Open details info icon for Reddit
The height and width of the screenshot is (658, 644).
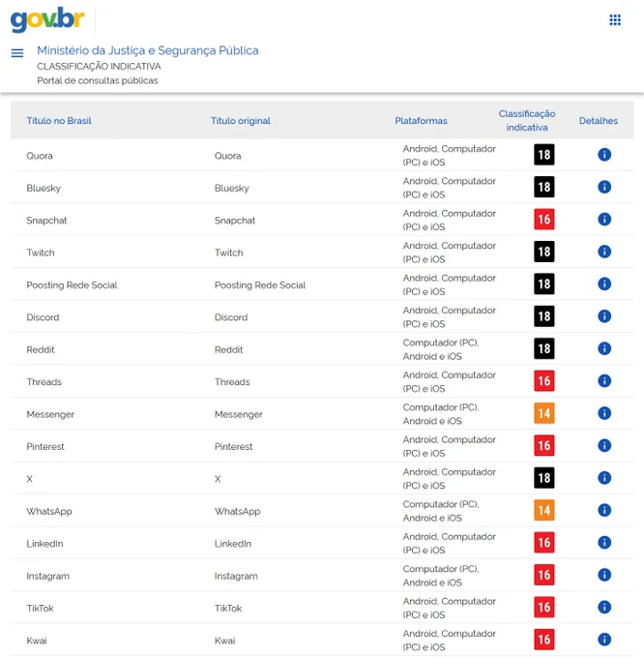click(x=604, y=348)
